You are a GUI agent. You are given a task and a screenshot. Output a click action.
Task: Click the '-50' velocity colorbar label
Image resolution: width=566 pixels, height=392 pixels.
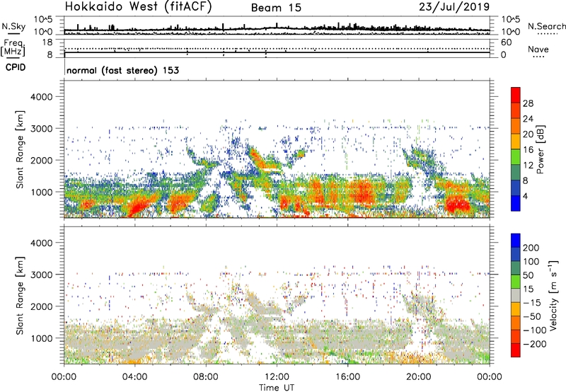[532, 316]
